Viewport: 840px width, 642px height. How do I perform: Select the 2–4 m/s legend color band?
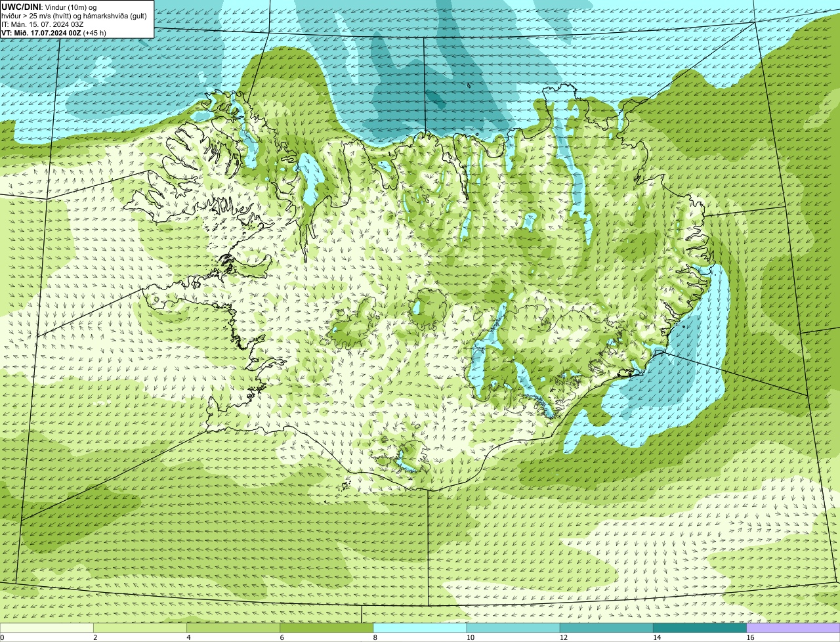[x=140, y=628]
